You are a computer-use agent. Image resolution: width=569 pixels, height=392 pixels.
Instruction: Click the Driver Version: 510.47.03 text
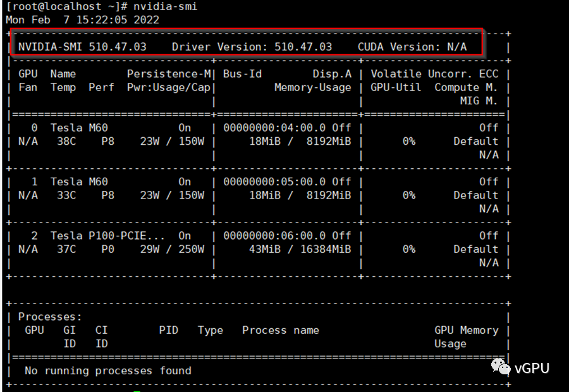coord(252,47)
